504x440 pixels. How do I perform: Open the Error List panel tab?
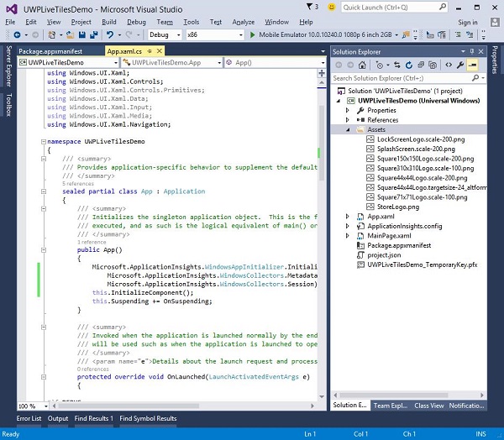pyautogui.click(x=29, y=418)
